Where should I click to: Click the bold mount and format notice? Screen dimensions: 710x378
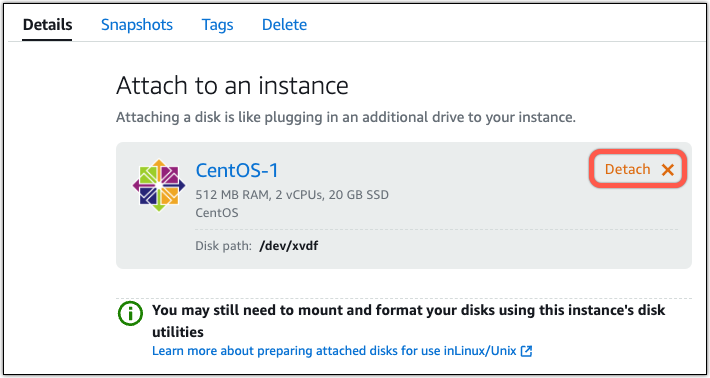[x=408, y=321]
